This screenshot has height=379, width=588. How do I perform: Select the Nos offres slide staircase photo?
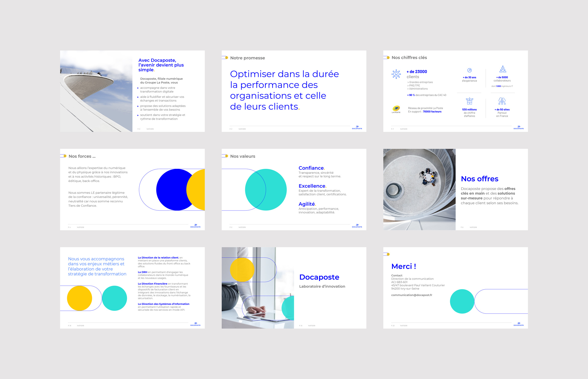coord(419,190)
